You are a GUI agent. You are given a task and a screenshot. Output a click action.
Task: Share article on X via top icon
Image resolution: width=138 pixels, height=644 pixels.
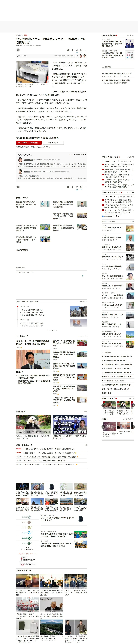pyautogui.click(x=77, y=50)
